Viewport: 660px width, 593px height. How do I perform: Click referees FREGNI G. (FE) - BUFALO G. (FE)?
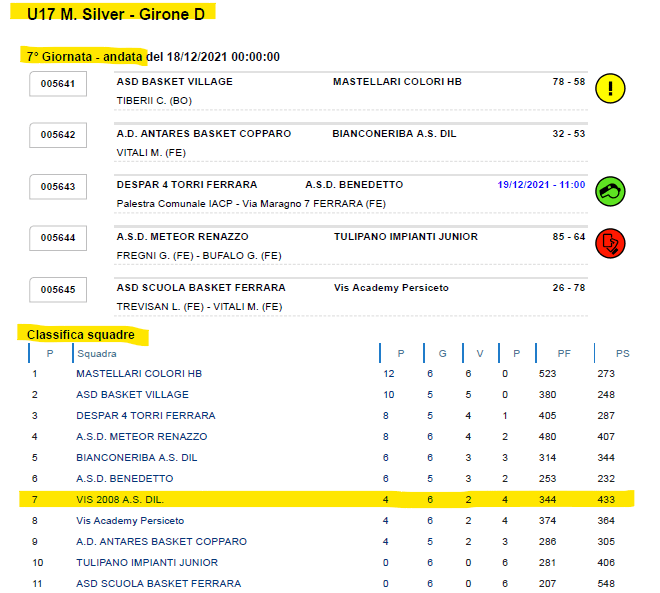click(x=199, y=255)
